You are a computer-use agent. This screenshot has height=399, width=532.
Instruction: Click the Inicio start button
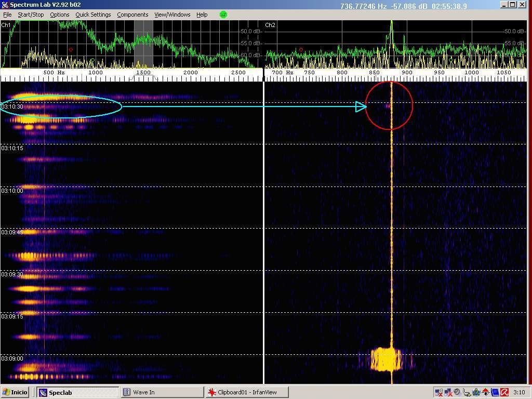point(16,392)
